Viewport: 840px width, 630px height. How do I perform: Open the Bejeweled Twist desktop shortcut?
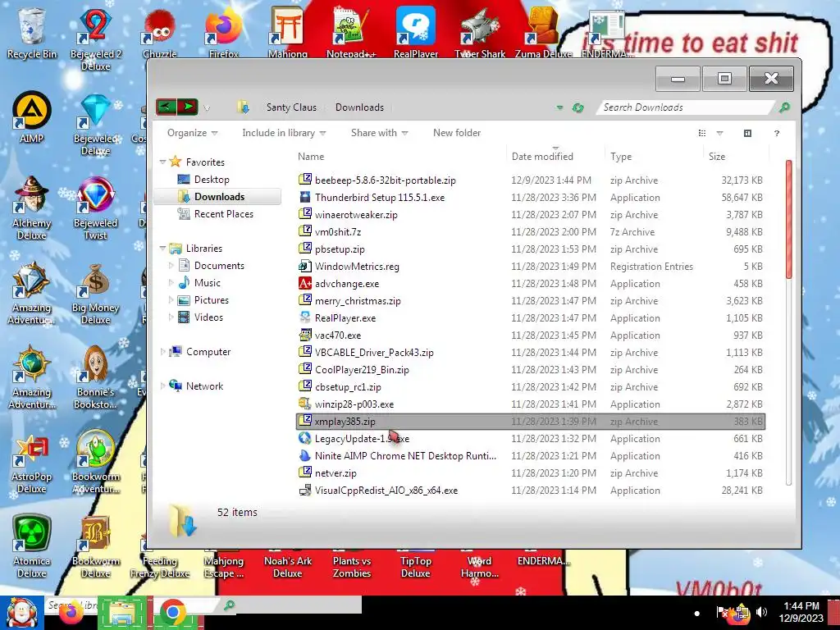96,208
